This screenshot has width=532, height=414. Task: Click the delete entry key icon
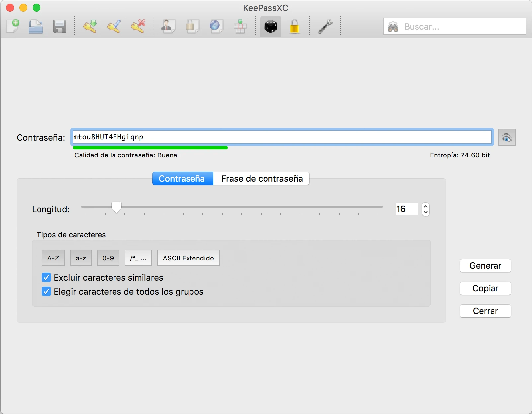pos(138,26)
